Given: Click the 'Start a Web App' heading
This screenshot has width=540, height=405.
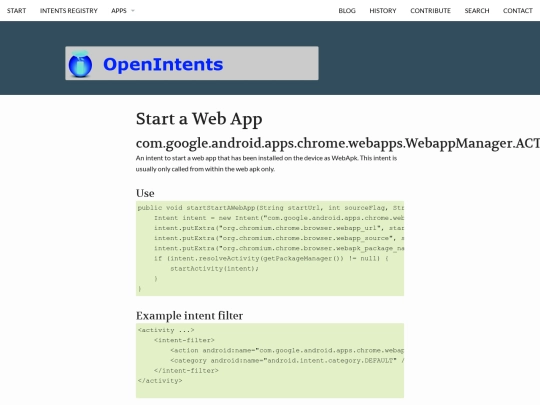Looking at the screenshot, I should point(199,119).
